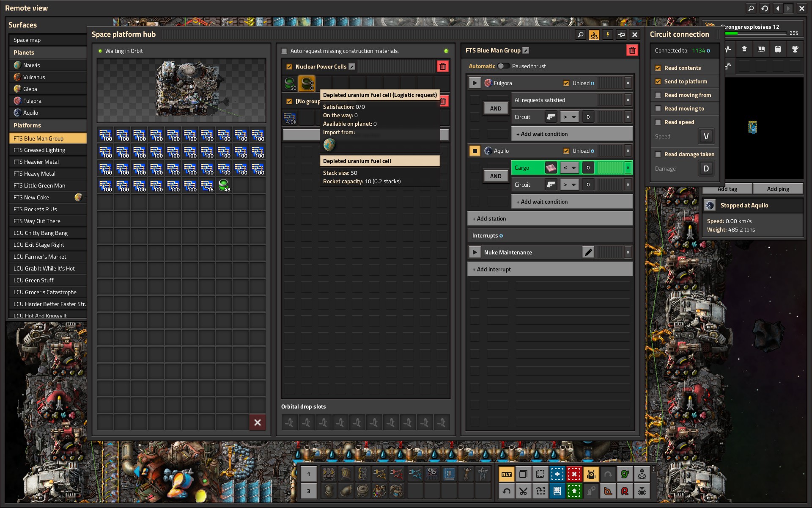The height and width of the screenshot is (508, 812).
Task: Select Vulcanus in the Planets list
Action: point(34,77)
